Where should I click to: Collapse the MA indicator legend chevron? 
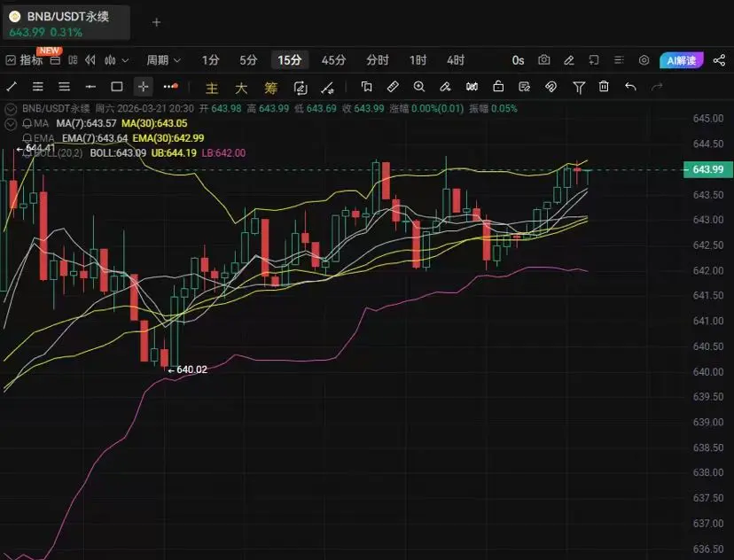pos(11,124)
